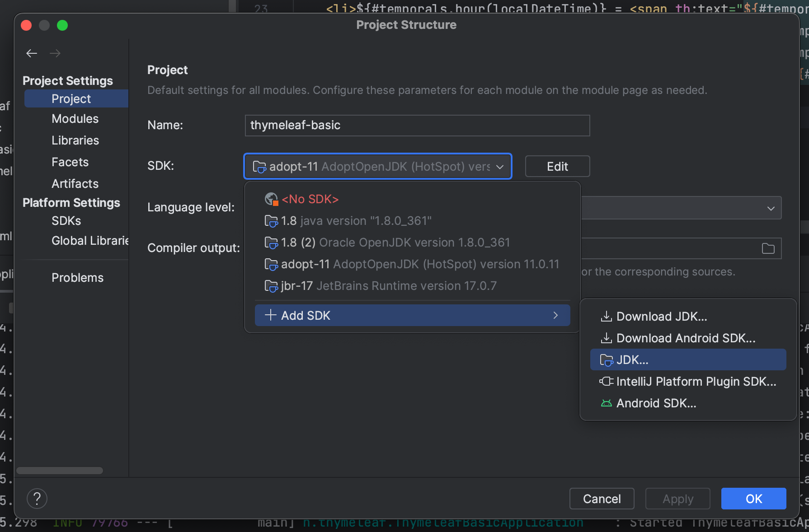Click the folder icon for 1.8 (2) Oracle OpenJDK
The height and width of the screenshot is (532, 809).
pyautogui.click(x=271, y=243)
